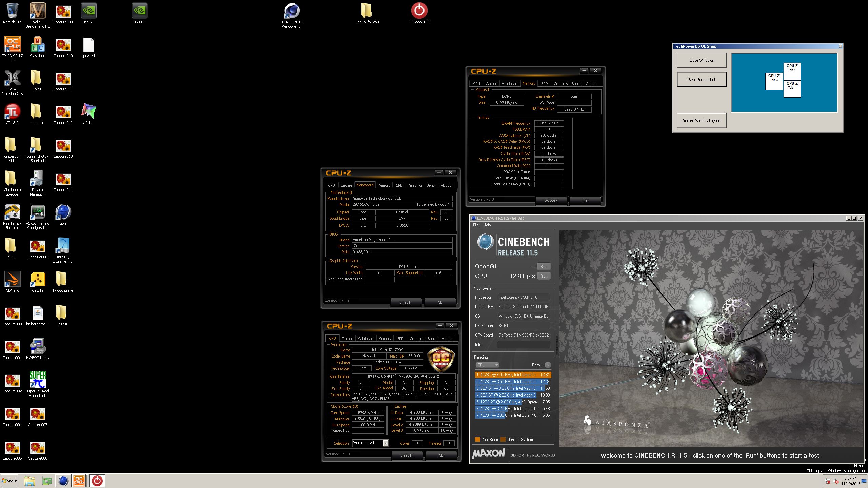Open the HWBOT-Uni desktop icon
This screenshot has width=868, height=488.
point(38,349)
